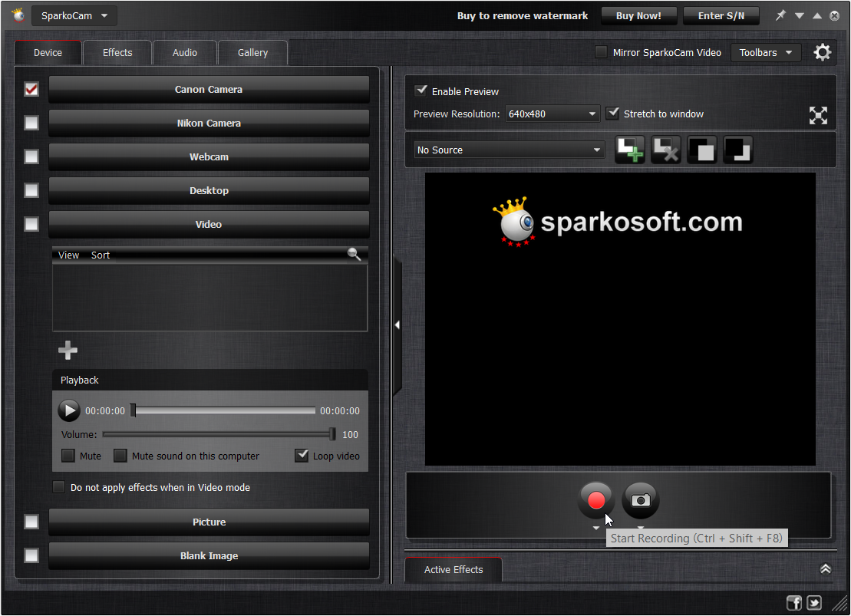Image resolution: width=851 pixels, height=616 pixels.
Task: Switch to the Audio tab
Action: (184, 53)
